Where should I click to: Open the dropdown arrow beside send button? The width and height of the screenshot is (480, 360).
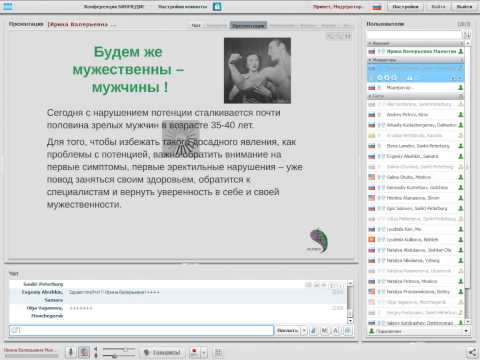point(304,330)
